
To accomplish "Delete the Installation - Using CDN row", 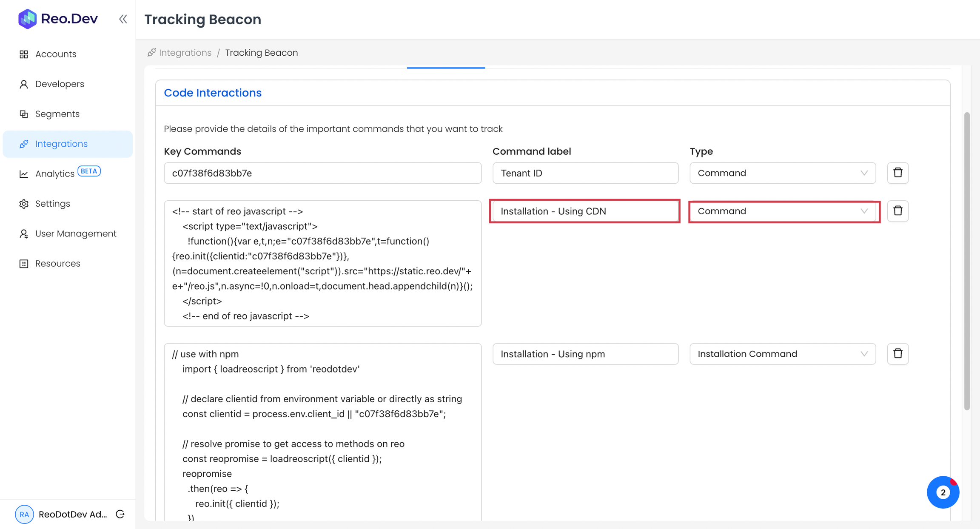I will (x=897, y=211).
